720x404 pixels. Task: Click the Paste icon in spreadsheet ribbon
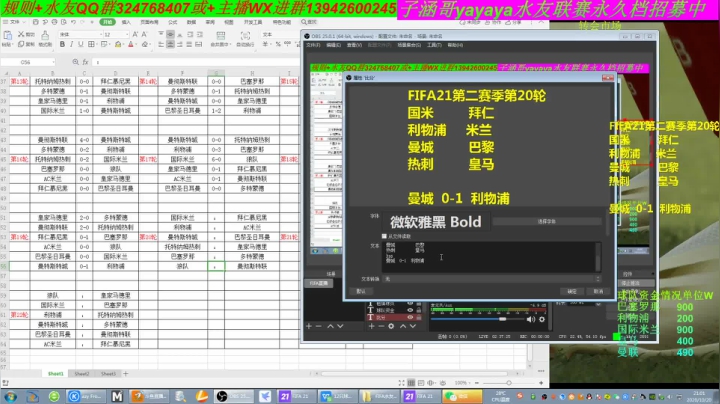(x=7, y=35)
